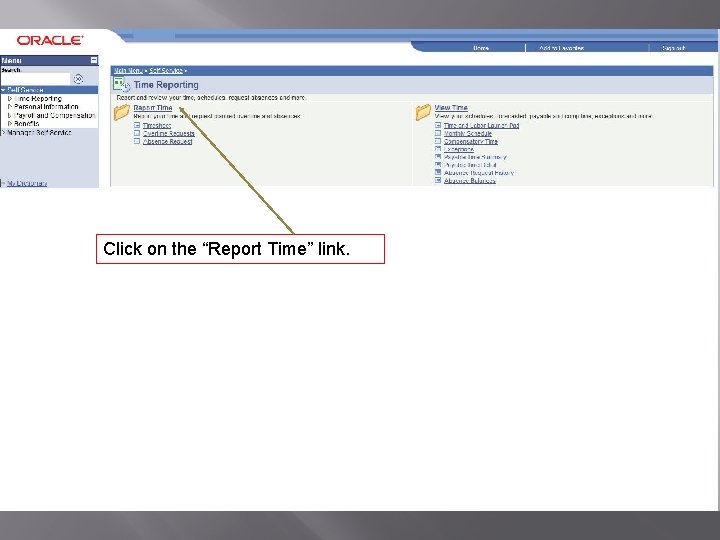720x540 pixels.
Task: Click the Report Time folder icon
Action: coord(122,112)
